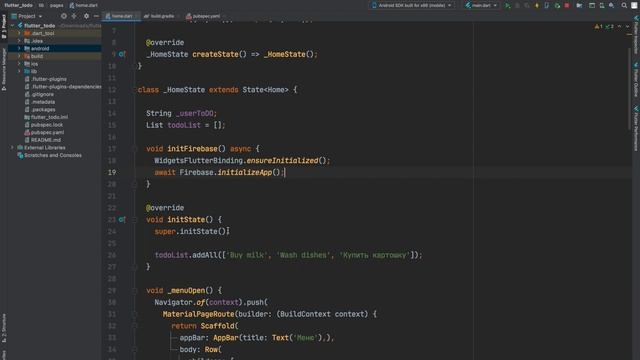Click override gutter marker beside initState line

pos(122,220)
